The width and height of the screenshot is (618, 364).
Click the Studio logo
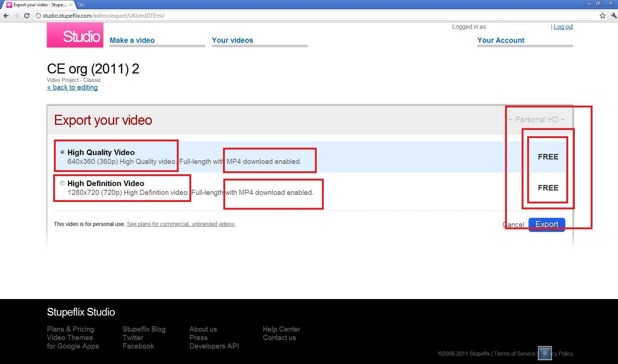[x=75, y=35]
